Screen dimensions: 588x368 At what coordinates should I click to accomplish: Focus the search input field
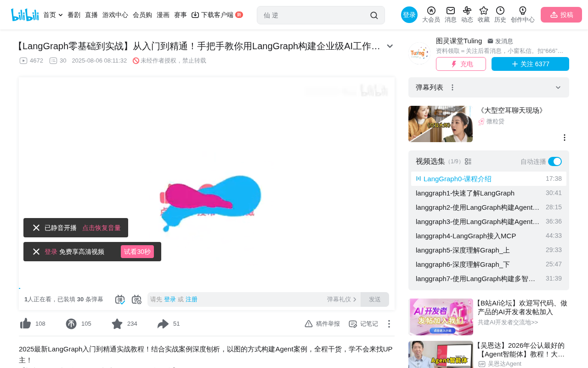[x=315, y=15]
